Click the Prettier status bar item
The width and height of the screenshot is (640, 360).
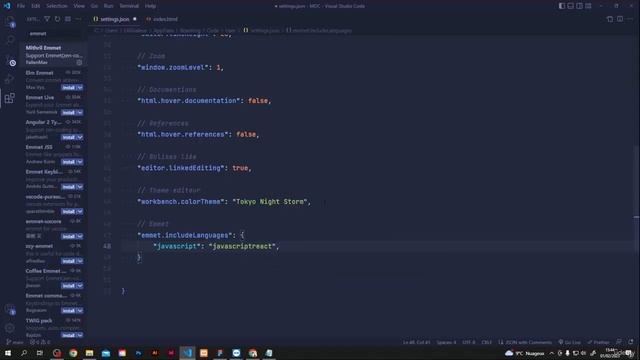point(598,342)
